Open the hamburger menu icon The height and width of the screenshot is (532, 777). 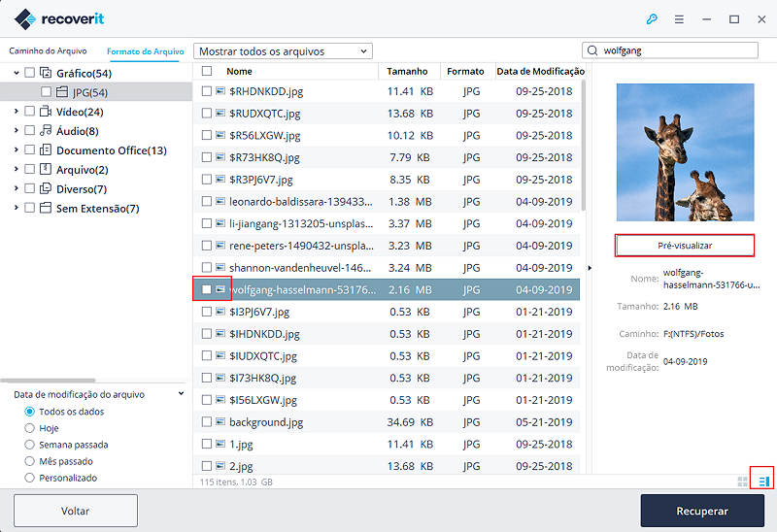679,19
